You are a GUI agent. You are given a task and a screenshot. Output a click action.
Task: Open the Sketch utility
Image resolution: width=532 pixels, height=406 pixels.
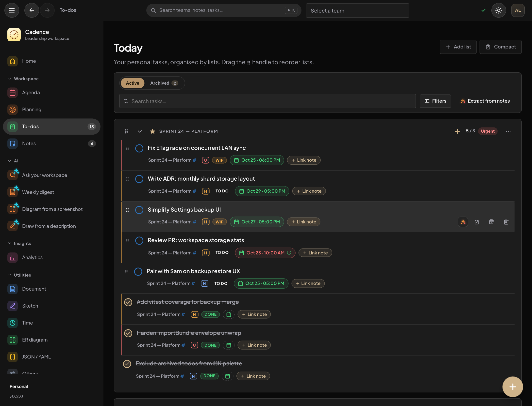(x=52, y=306)
